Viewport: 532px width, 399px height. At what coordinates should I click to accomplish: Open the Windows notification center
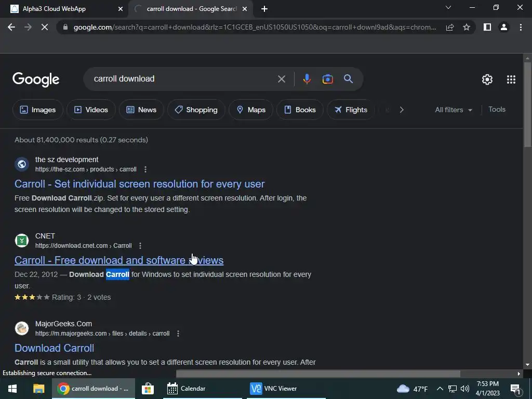pos(515,389)
